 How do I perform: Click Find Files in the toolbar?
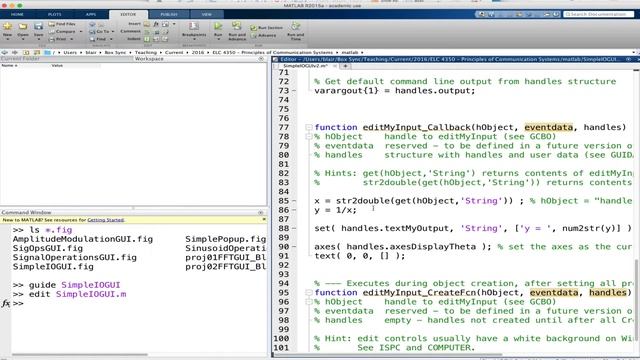(62, 24)
